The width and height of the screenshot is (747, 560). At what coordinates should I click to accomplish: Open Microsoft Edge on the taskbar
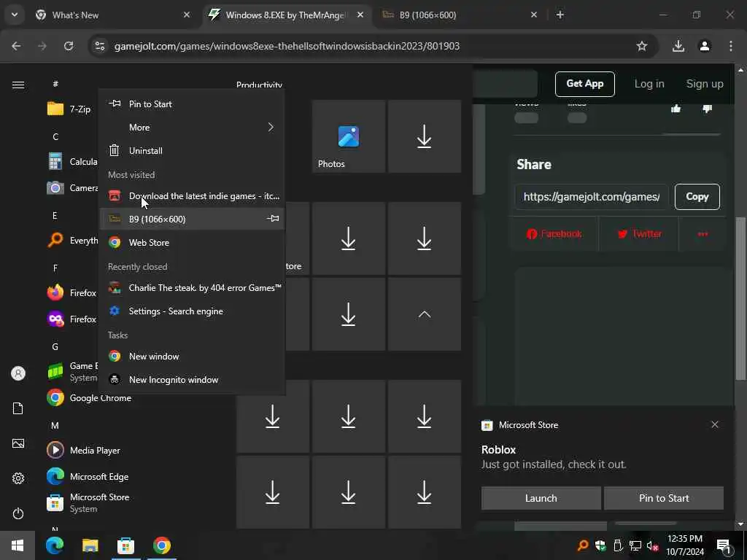tap(55, 545)
